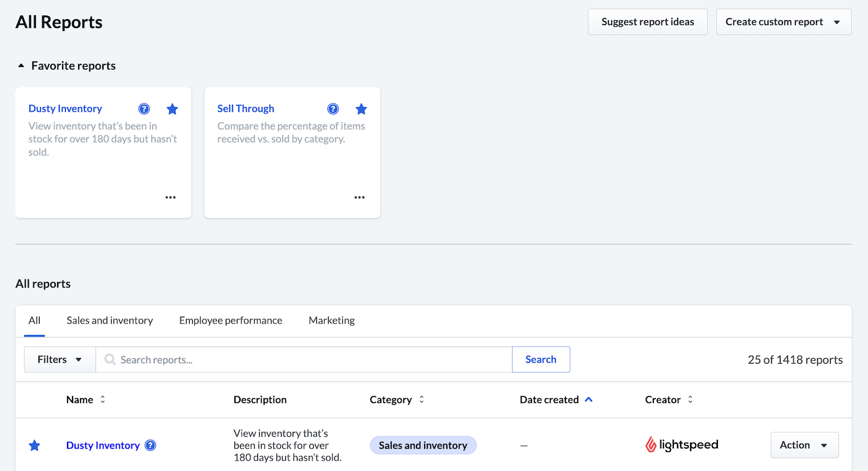Toggle favorite star in Dusty Inventory table row

coord(35,446)
